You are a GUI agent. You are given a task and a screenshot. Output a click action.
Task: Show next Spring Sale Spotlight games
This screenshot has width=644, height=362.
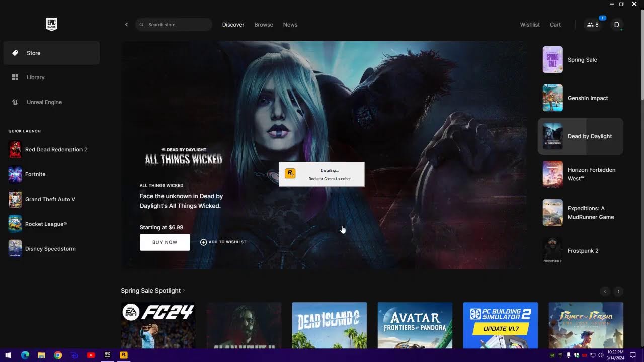point(618,291)
